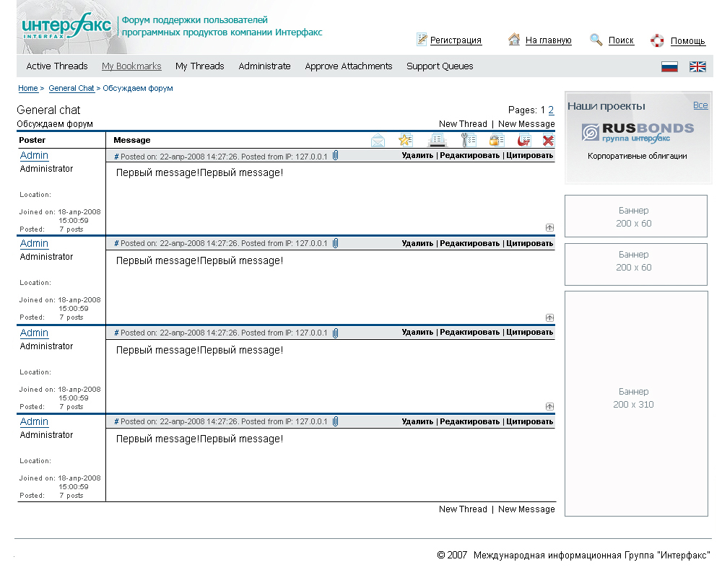Bookmark the thread via the star icon
Image resolution: width=722 pixels, height=588 pixels.
[406, 140]
